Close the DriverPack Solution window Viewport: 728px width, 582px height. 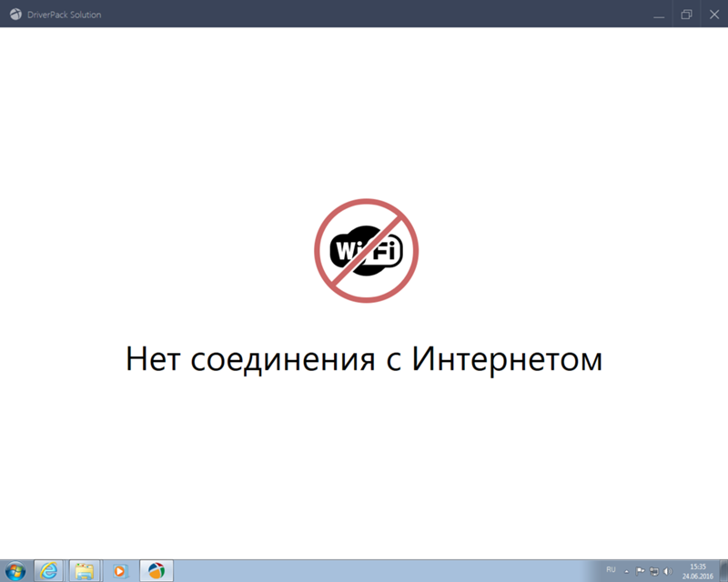714,15
